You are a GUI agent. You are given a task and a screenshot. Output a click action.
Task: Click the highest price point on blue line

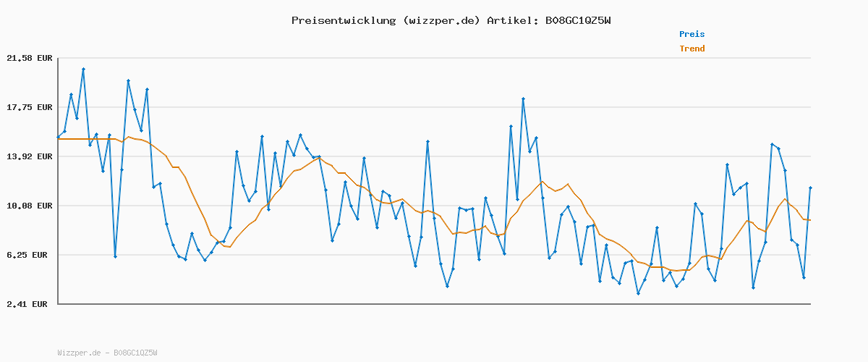(x=83, y=70)
